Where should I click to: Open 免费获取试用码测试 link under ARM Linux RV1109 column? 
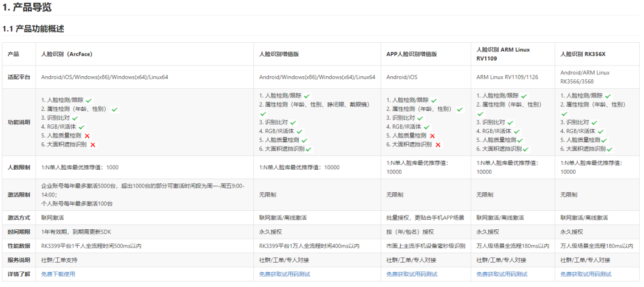[x=502, y=274]
